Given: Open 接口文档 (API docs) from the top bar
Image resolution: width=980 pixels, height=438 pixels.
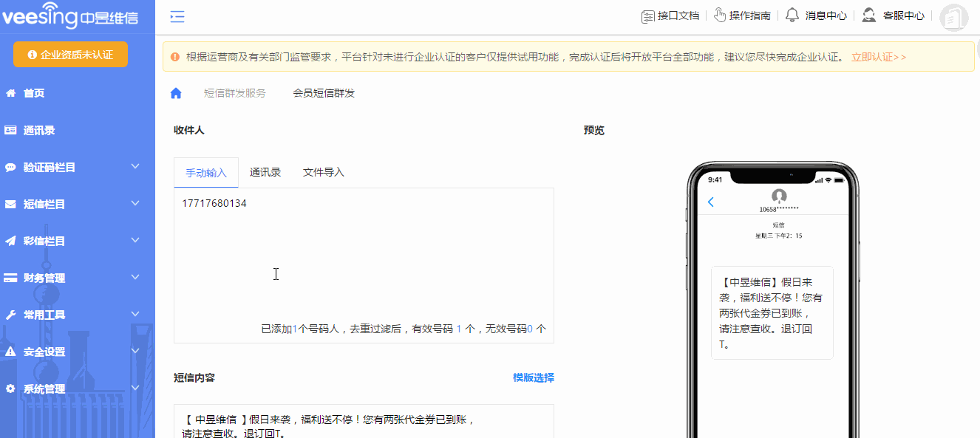Looking at the screenshot, I should (669, 15).
